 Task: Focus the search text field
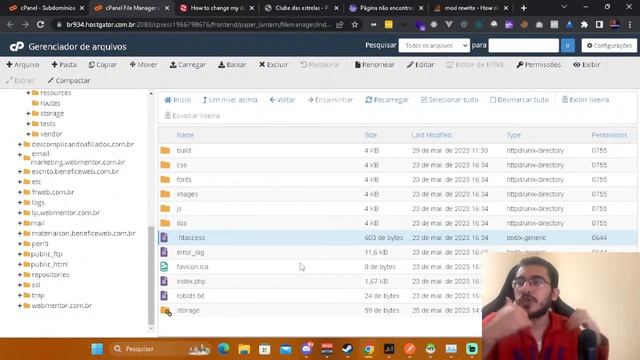coord(524,45)
